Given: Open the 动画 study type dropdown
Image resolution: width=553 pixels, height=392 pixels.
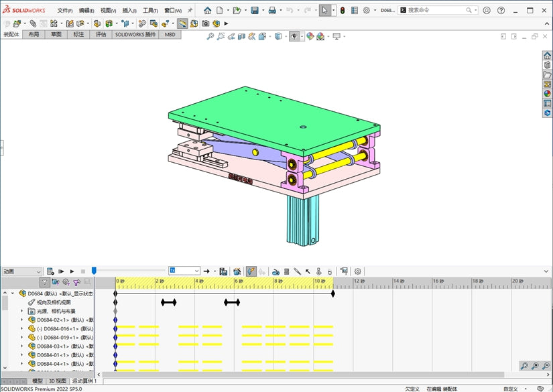Looking at the screenshot, I should (x=22, y=271).
